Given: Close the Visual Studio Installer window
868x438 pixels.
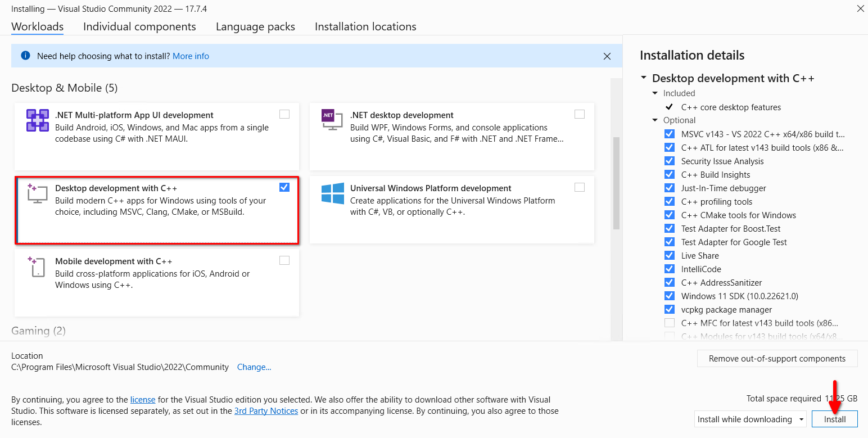Looking at the screenshot, I should point(860,8).
